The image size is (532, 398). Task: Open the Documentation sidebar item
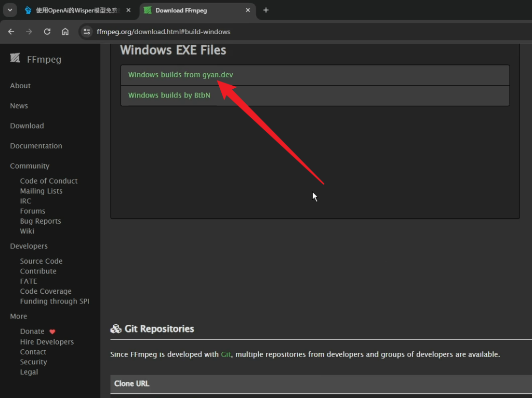(36, 146)
